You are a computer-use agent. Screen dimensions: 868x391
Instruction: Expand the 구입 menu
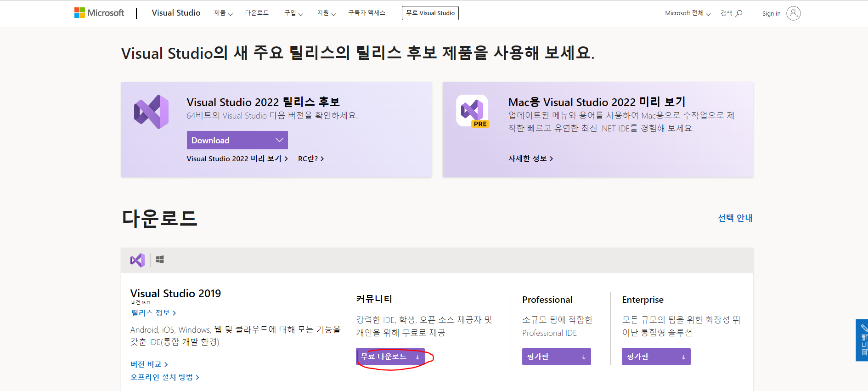(x=293, y=13)
